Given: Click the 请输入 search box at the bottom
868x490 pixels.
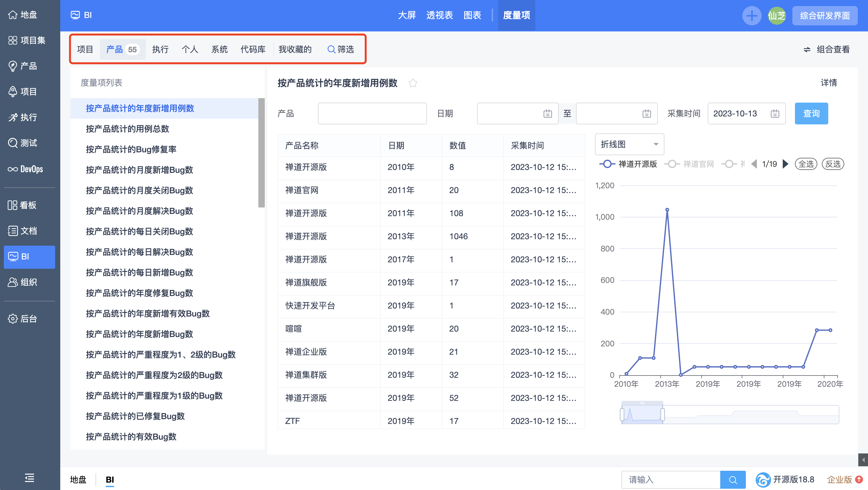Looking at the screenshot, I should tap(671, 479).
